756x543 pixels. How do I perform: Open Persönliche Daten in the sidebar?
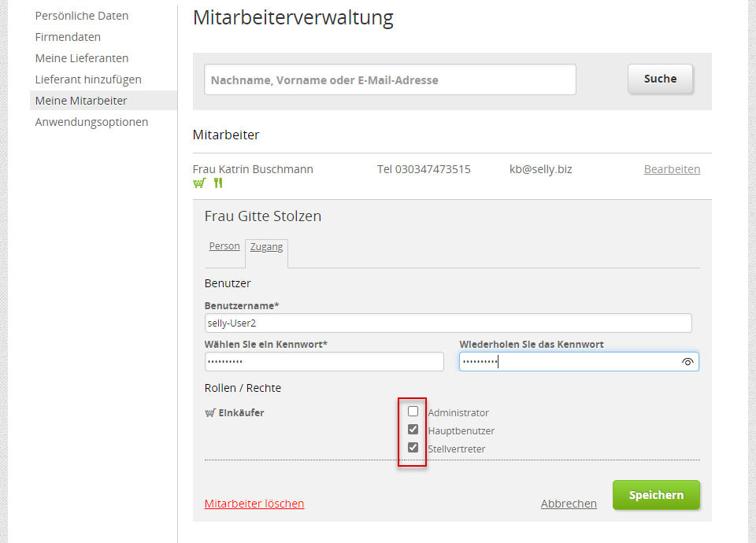pyautogui.click(x=82, y=16)
